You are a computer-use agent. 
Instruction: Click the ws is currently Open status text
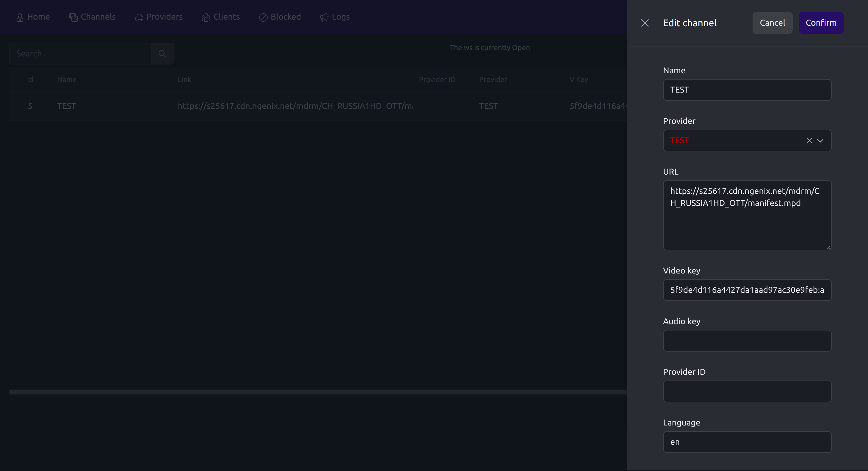pos(489,48)
